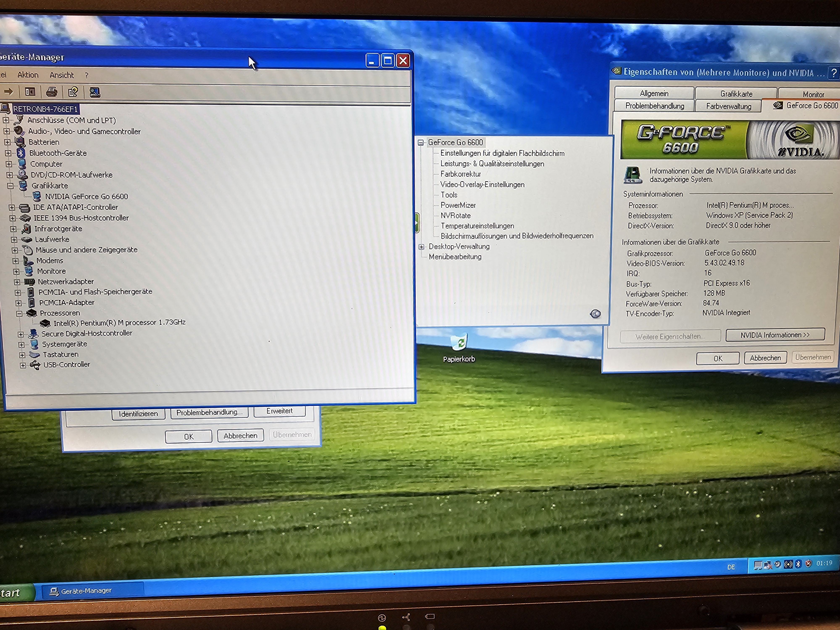Select NVIDIA GeForce Go 6600 device
The height and width of the screenshot is (630, 840).
pyautogui.click(x=86, y=197)
